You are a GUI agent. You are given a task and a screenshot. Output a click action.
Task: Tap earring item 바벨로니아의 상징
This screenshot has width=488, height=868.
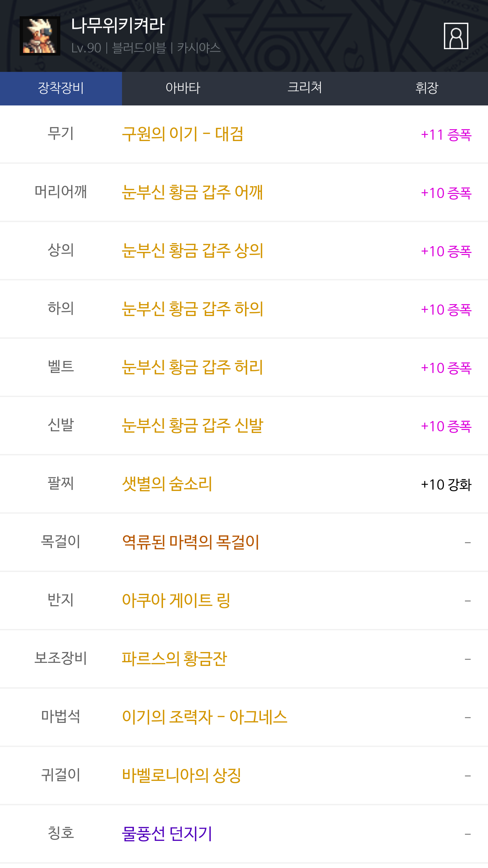coord(181,776)
